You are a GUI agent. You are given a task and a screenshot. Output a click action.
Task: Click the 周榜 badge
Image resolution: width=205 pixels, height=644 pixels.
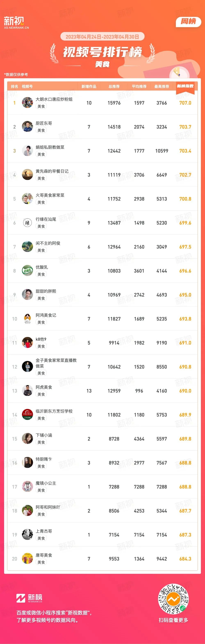click(x=189, y=22)
